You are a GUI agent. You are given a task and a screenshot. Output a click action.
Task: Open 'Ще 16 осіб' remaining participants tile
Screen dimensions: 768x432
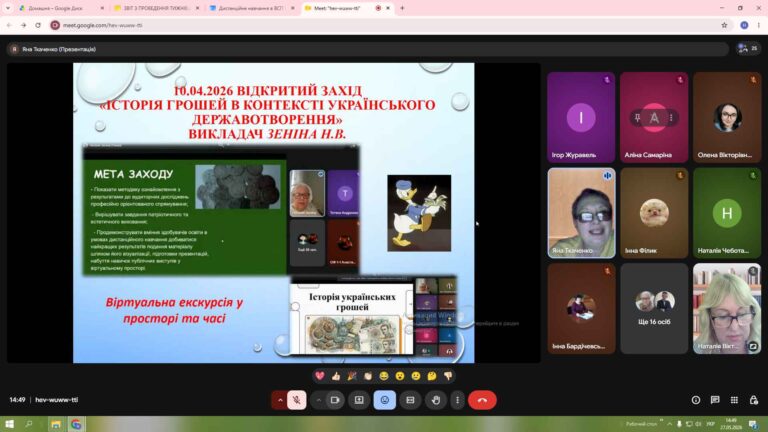tap(654, 309)
